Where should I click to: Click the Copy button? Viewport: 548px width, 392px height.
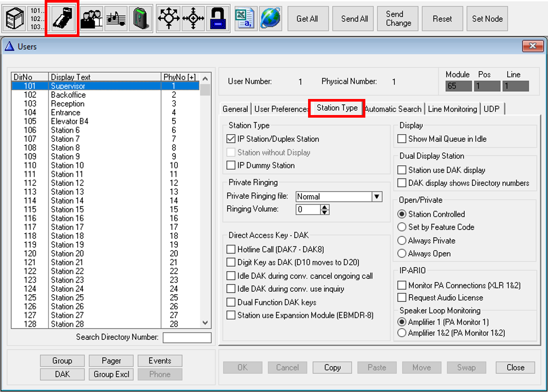[332, 368]
